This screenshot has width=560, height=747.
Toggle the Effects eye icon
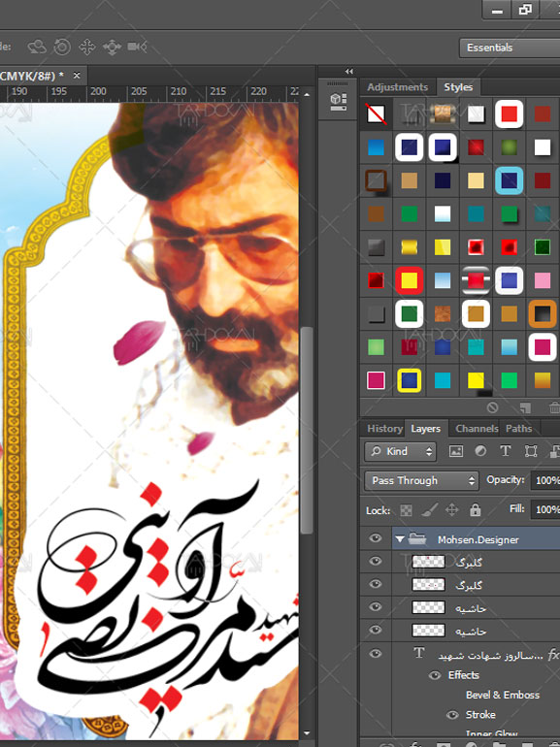click(x=434, y=675)
